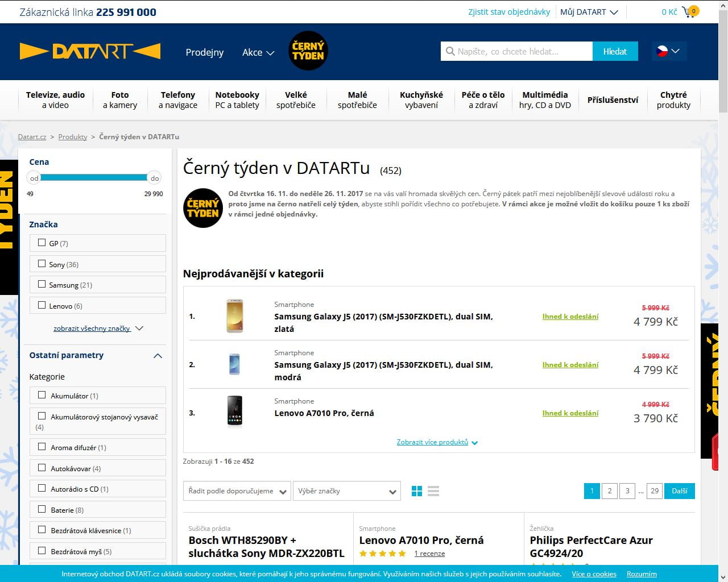This screenshot has height=582, width=728.
Task: Click the Czech flag language icon
Action: click(662, 51)
